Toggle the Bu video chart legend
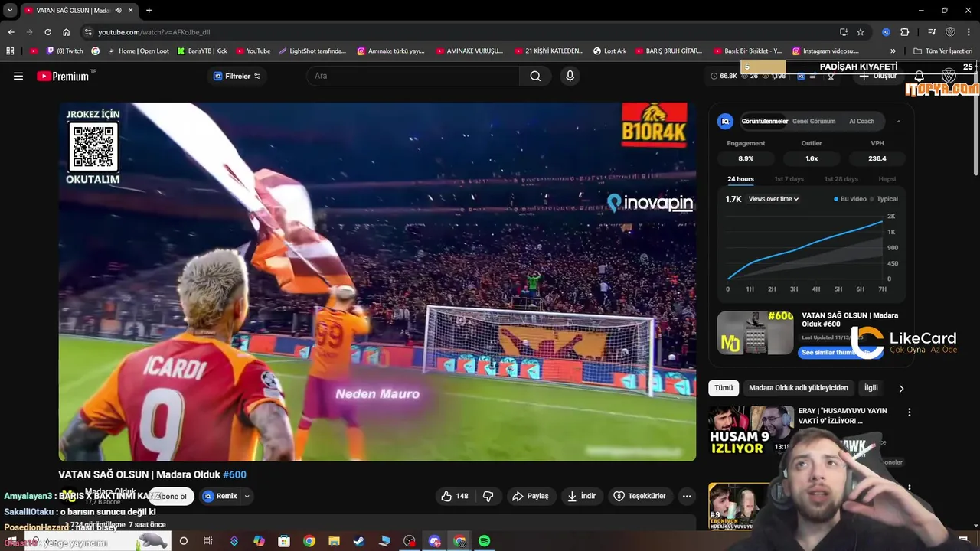 tap(850, 199)
